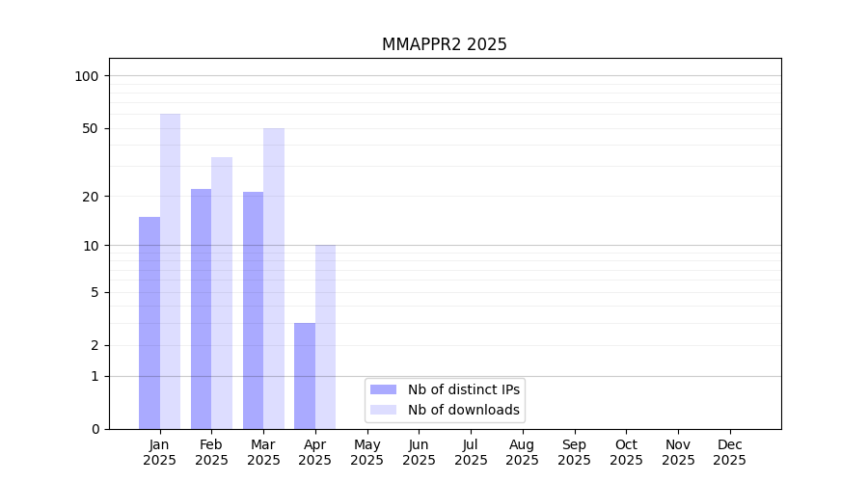Select the February downloads bar
868x482 pixels.
pos(222,293)
